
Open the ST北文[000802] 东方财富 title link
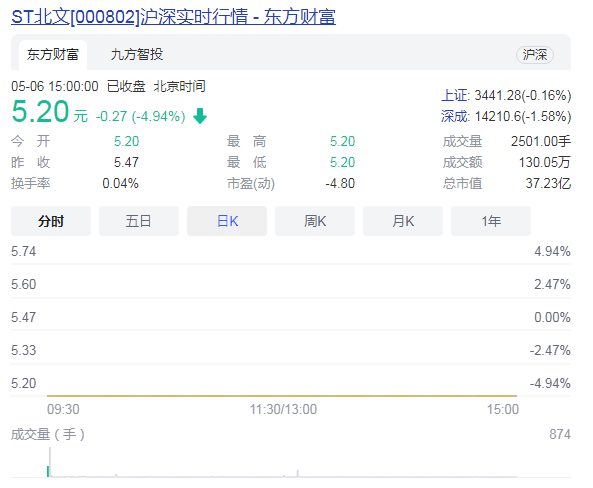tap(173, 17)
